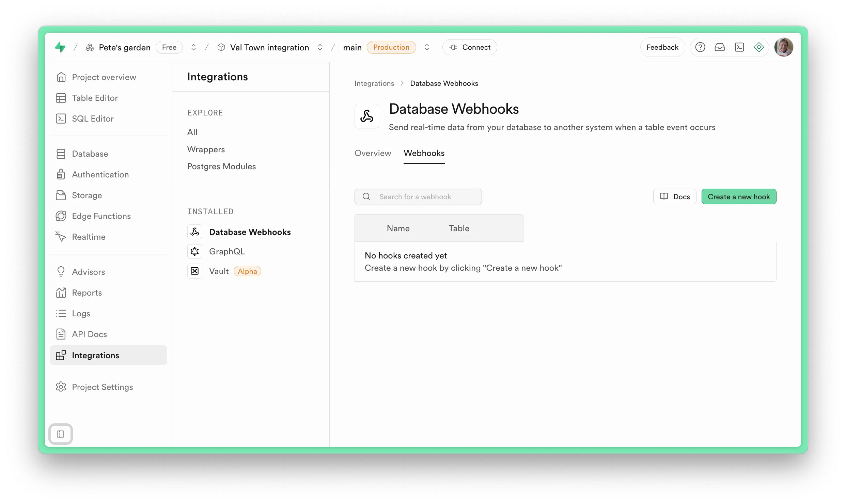846x504 pixels.
Task: Open the Docs button for webhooks
Action: coord(675,196)
